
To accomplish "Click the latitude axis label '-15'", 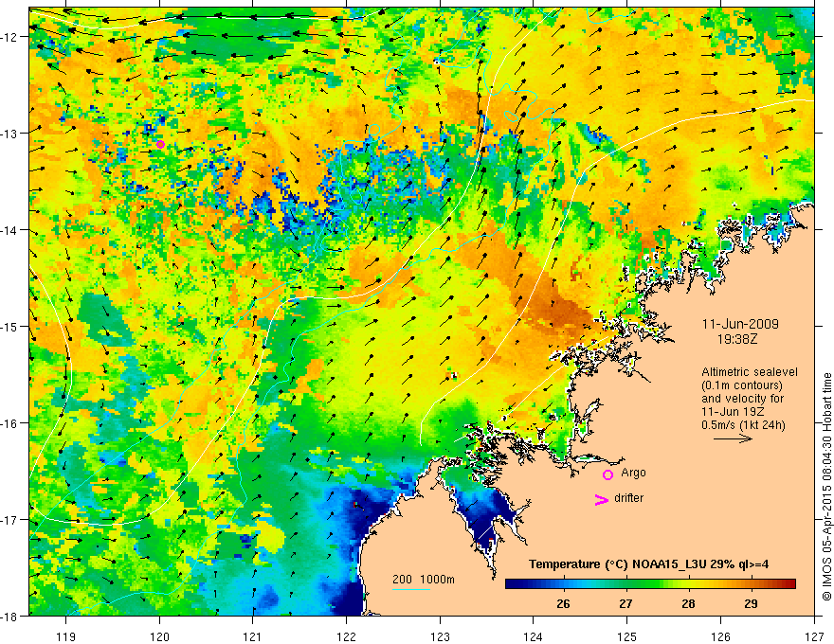I will tap(11, 326).
